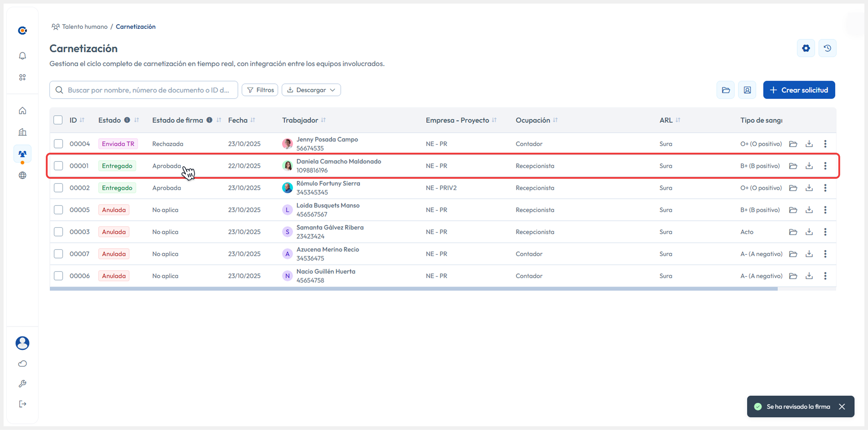
Task: Open folder for Rómulo Fortuny Sierra row
Action: click(793, 188)
